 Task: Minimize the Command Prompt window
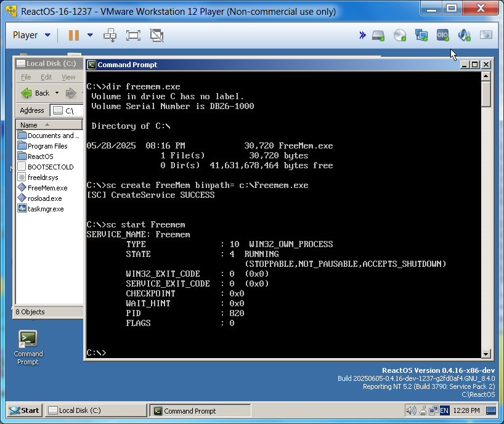click(x=464, y=65)
